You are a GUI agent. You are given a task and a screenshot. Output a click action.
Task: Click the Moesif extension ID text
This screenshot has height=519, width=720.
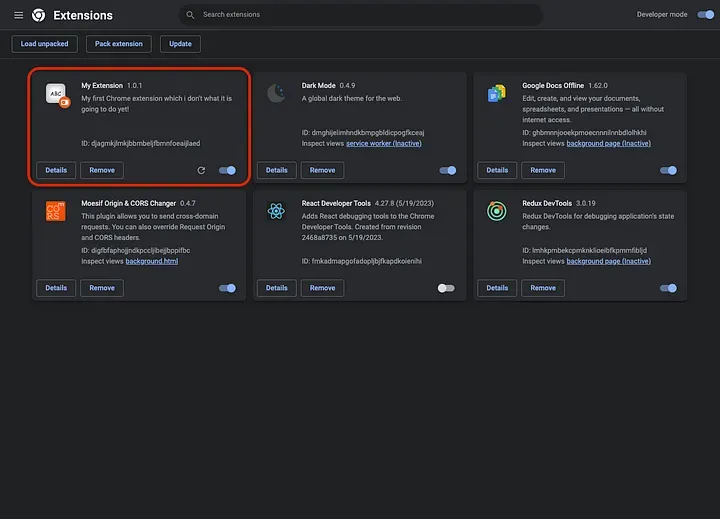pos(135,250)
